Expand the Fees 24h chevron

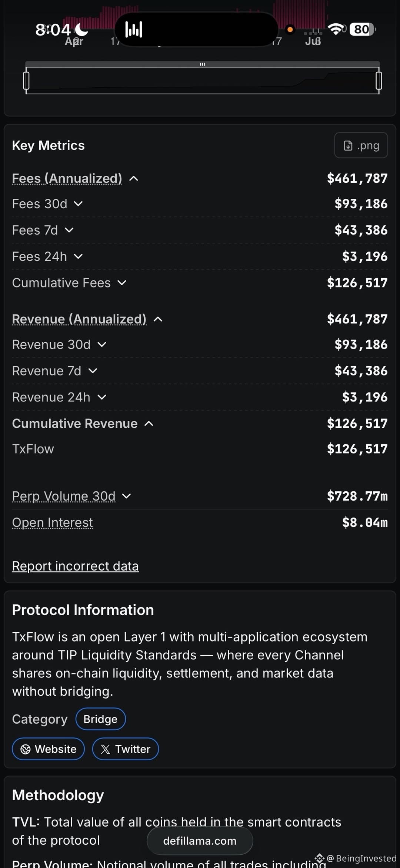click(x=78, y=256)
